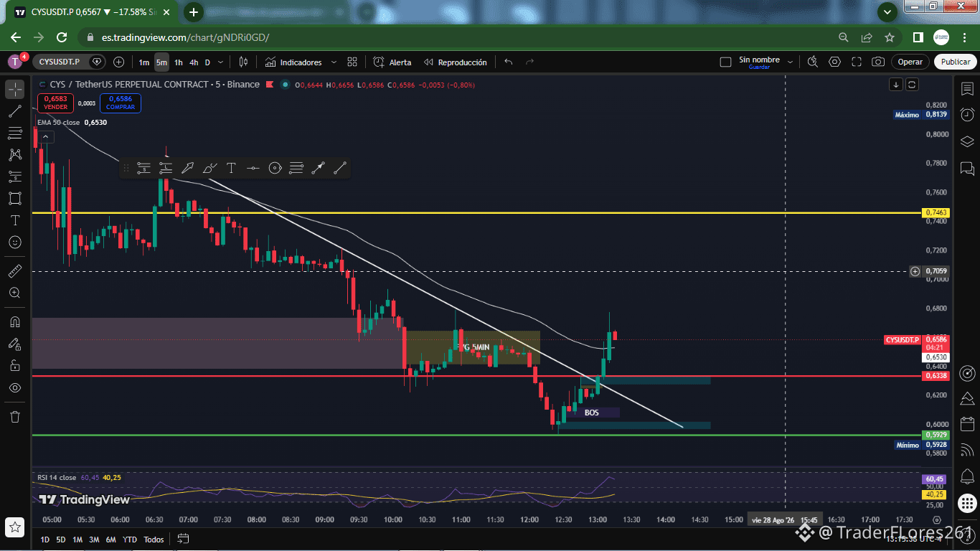The width and height of the screenshot is (980, 551).
Task: Toggle stay in drawing mode
Action: point(14,344)
